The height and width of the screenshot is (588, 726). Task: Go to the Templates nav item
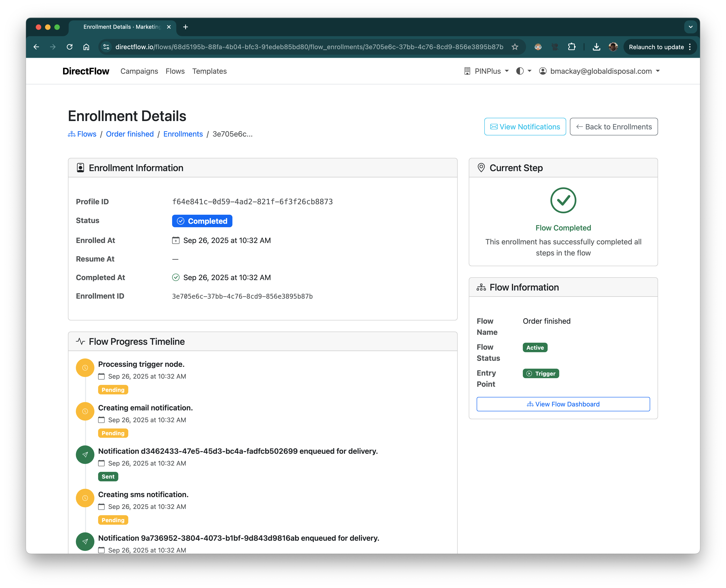point(209,71)
